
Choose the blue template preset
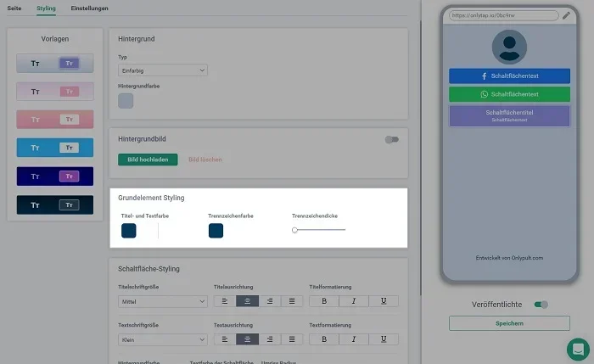coord(55,148)
